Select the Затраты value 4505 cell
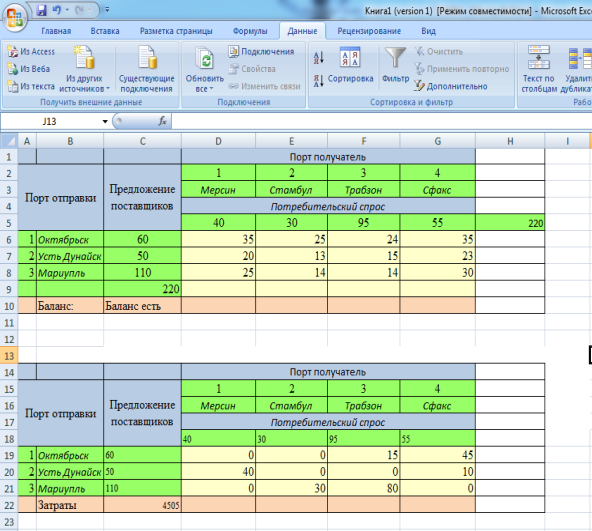Viewport: 592px width, 531px height. pyautogui.click(x=142, y=505)
